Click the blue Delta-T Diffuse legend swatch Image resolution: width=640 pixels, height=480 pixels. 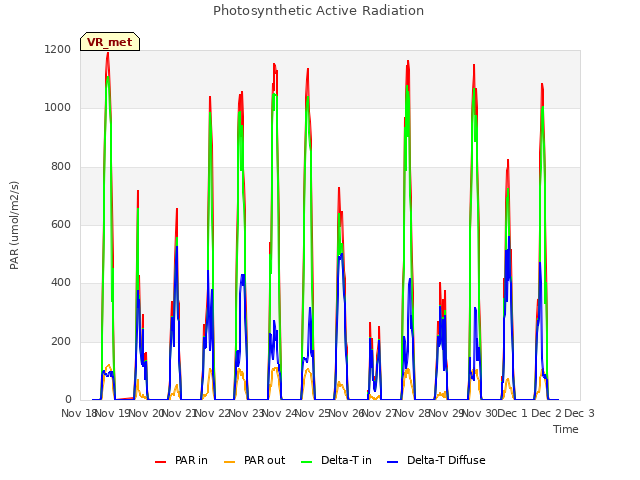click(x=392, y=462)
